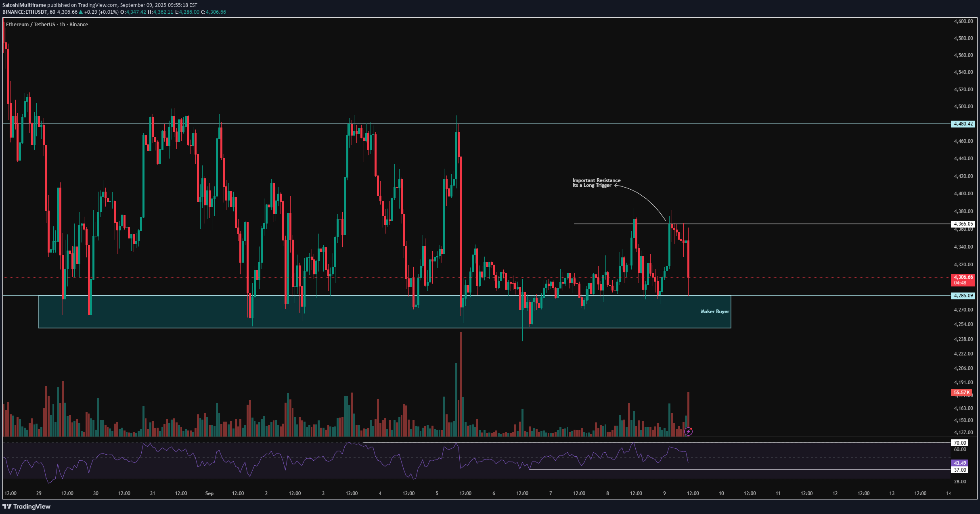Click the 4,500.00 price axis tick
This screenshot has width=980, height=514.
point(963,107)
